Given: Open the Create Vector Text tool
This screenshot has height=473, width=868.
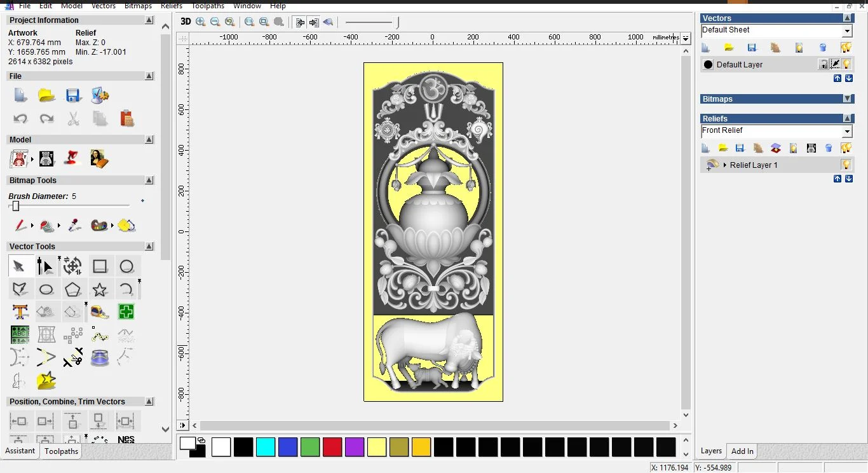Looking at the screenshot, I should point(20,310).
